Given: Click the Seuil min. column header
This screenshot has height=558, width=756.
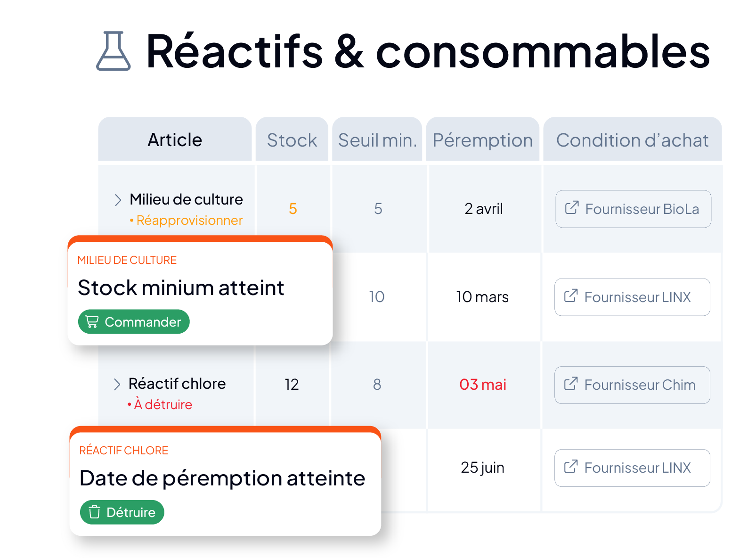Looking at the screenshot, I should click(x=377, y=139).
